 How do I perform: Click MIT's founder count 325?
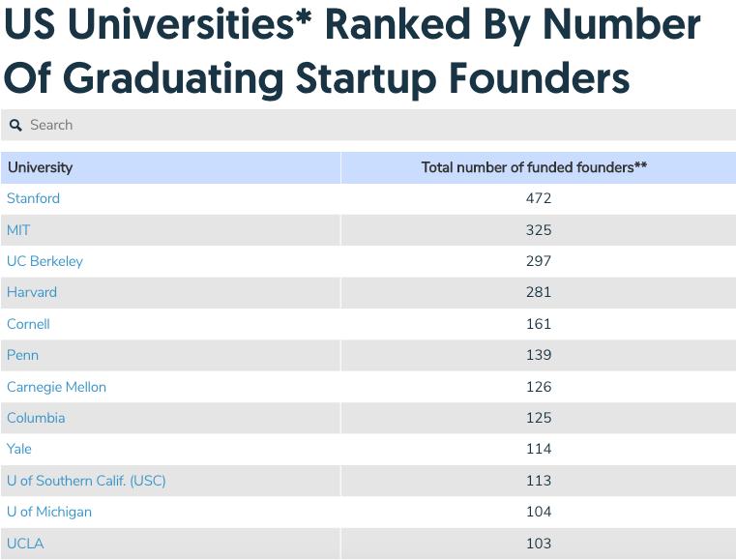(539, 230)
